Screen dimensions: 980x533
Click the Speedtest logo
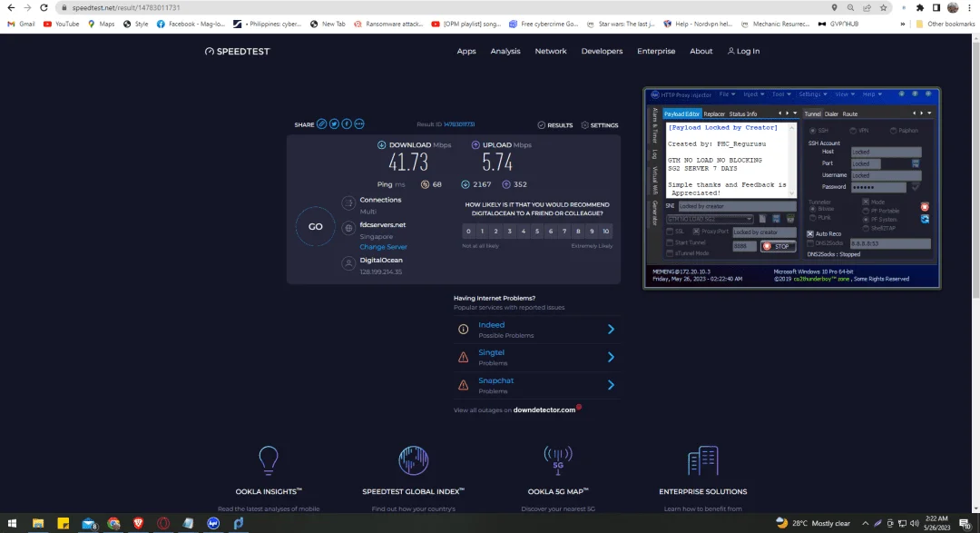pos(237,51)
